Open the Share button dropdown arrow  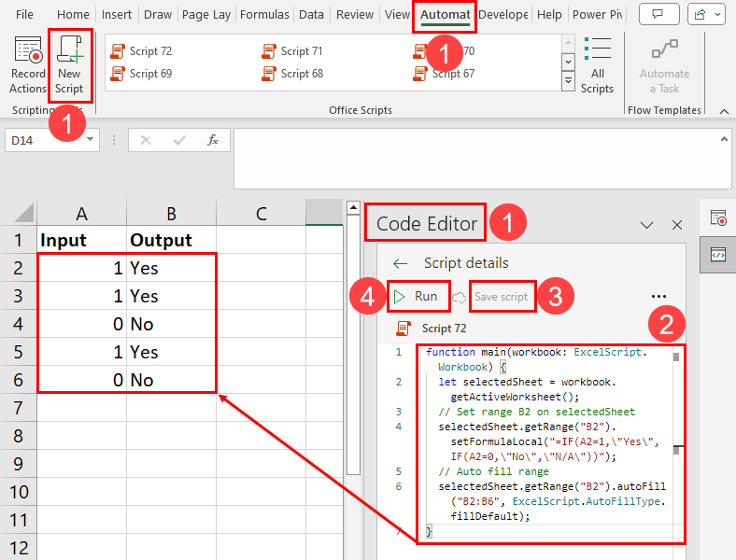click(717, 15)
